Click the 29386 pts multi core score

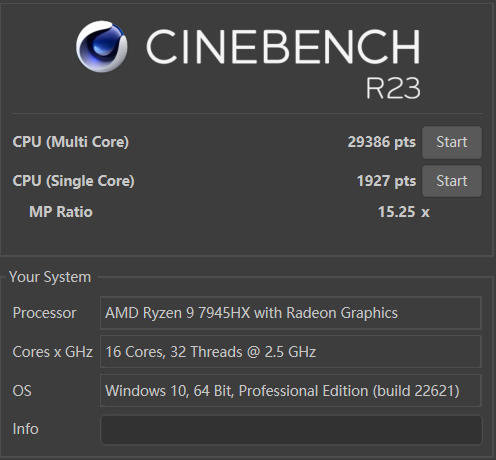pyautogui.click(x=382, y=142)
